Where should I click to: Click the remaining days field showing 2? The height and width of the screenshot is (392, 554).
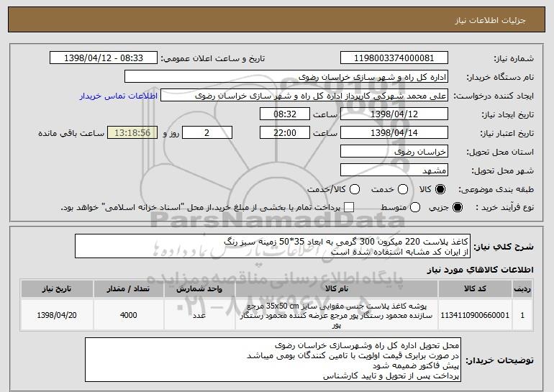pos(207,133)
